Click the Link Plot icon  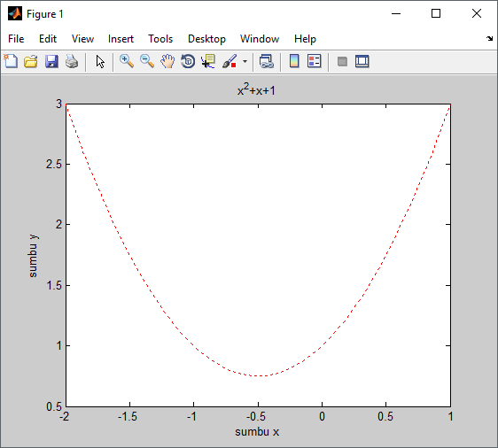[266, 61]
